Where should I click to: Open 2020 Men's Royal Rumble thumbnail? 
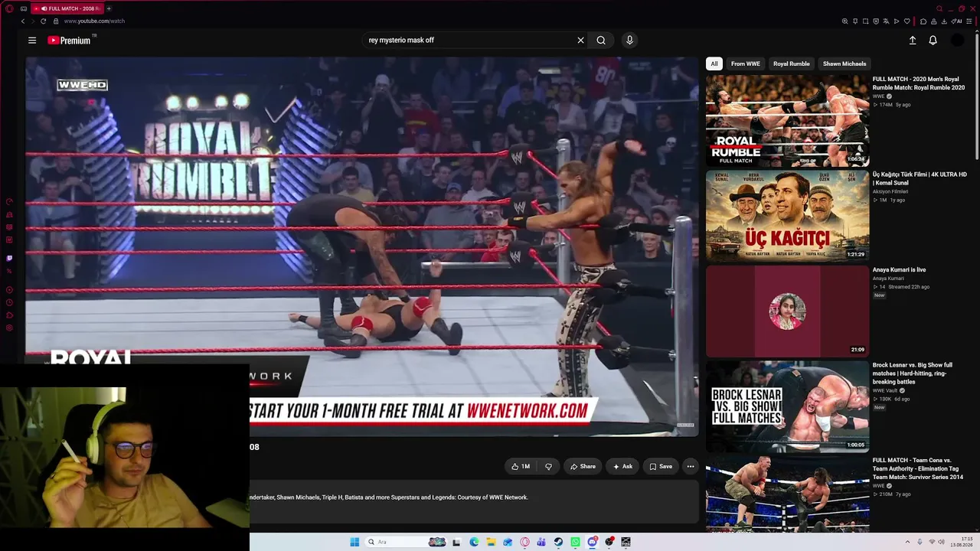[x=787, y=121]
